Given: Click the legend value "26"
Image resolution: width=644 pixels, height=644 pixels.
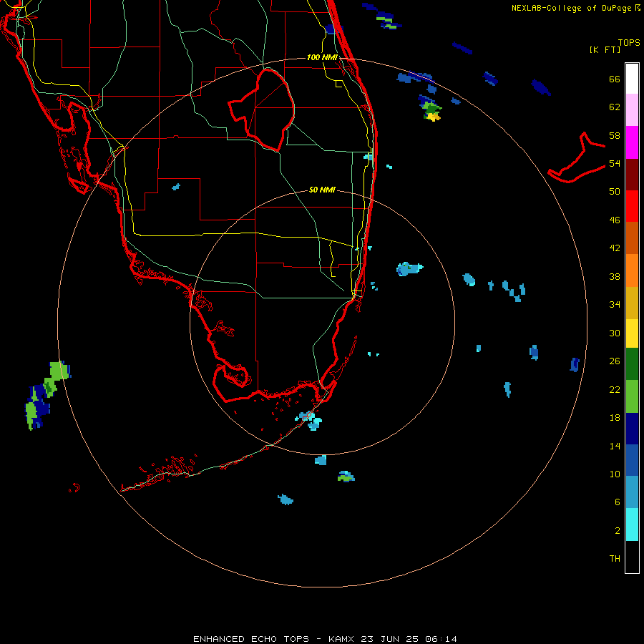Looking at the screenshot, I should pos(615,361).
